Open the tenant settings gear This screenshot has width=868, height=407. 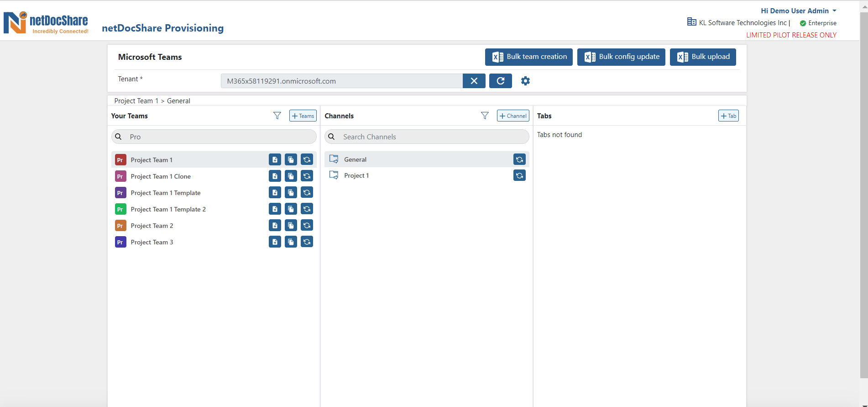point(525,81)
